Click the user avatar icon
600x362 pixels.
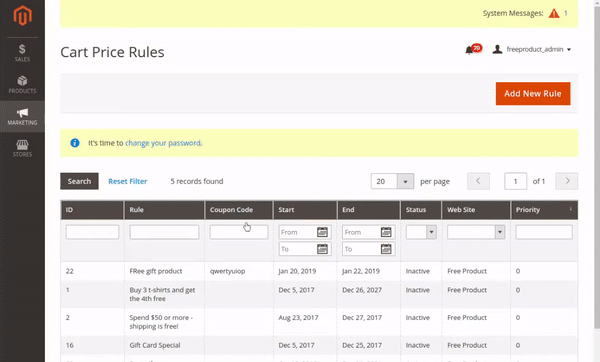[x=497, y=49]
